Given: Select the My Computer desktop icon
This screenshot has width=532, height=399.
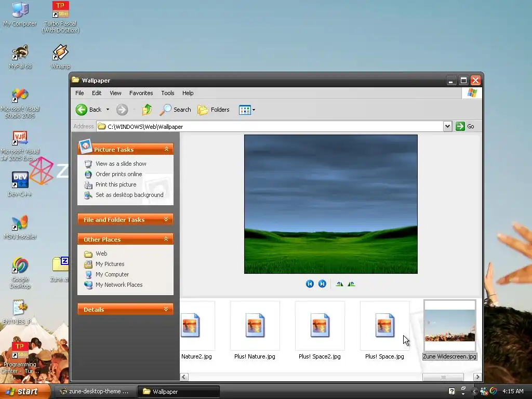Looking at the screenshot, I should pos(20,15).
